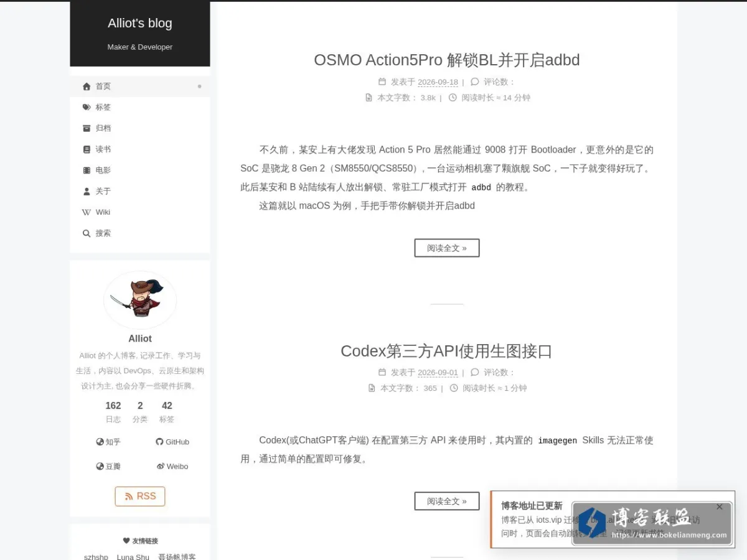Screen dimensions: 747x560
Task: Go to the Wiki menu item
Action: [140, 212]
